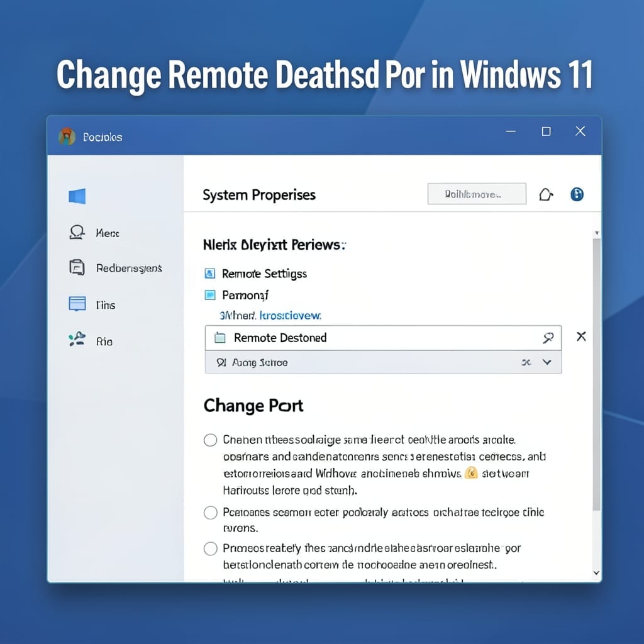
Task: Click the people icon beside Rio
Action: point(77,339)
